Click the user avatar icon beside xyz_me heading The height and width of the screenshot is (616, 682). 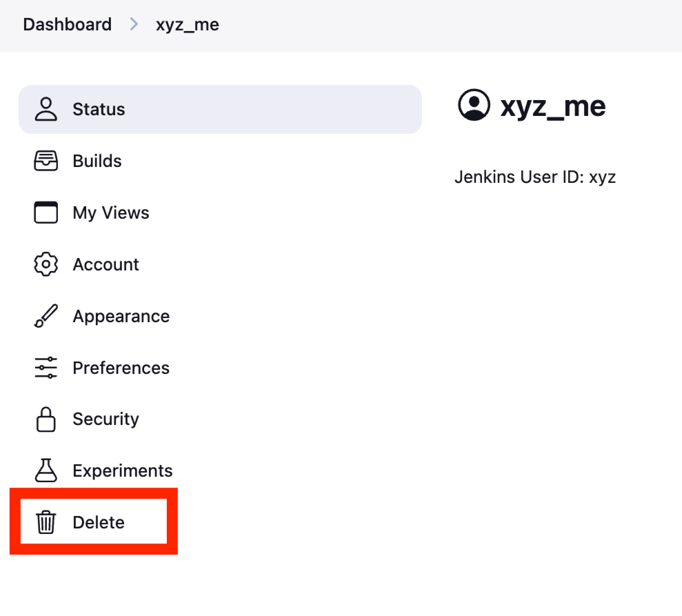coord(474,106)
